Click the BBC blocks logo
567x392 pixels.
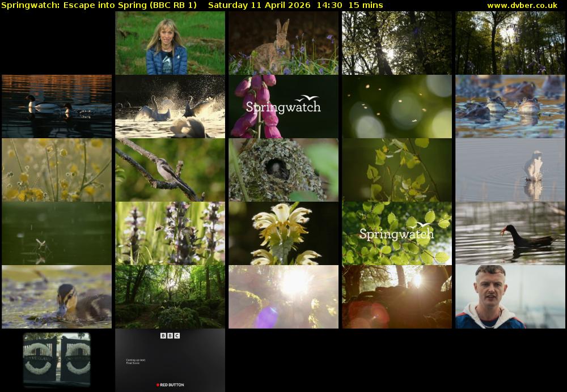click(x=170, y=335)
